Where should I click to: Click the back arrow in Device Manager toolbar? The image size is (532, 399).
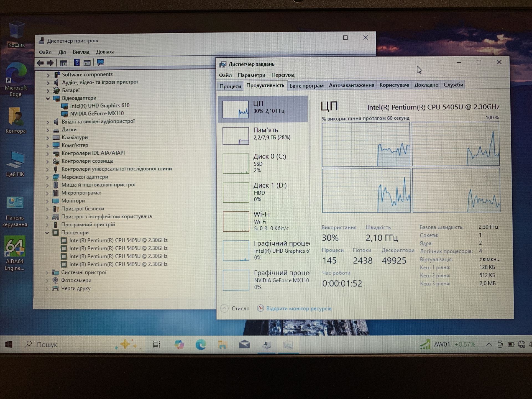point(40,63)
